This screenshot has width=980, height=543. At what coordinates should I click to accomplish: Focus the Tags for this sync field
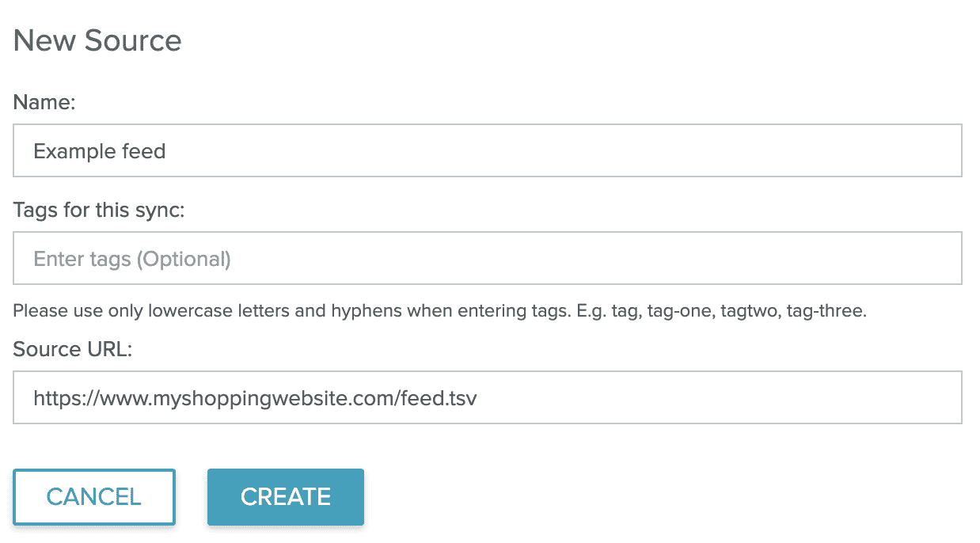(x=487, y=258)
